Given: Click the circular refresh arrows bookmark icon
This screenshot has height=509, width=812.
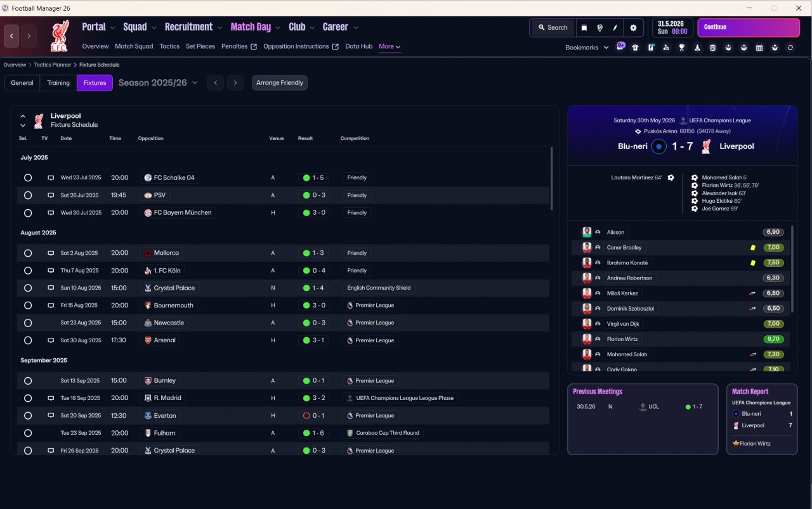Looking at the screenshot, I should [x=790, y=48].
